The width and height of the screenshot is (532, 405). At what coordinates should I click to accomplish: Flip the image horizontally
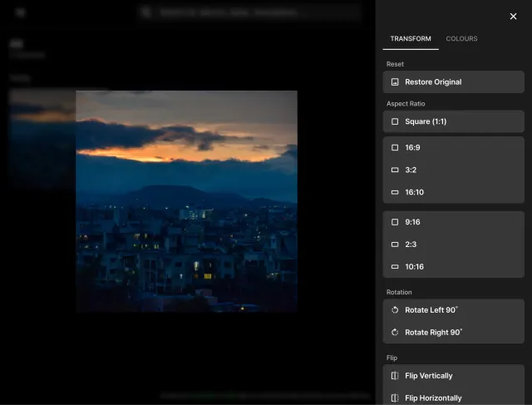(453, 396)
